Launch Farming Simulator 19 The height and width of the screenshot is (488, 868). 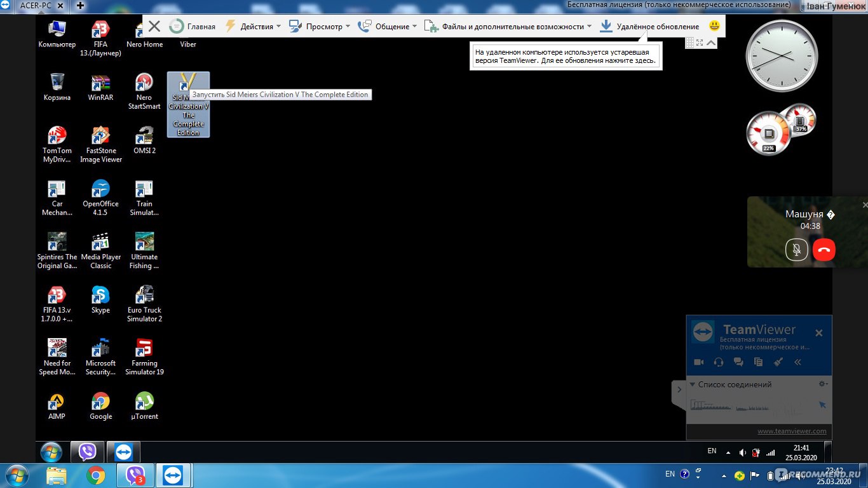[x=144, y=358]
